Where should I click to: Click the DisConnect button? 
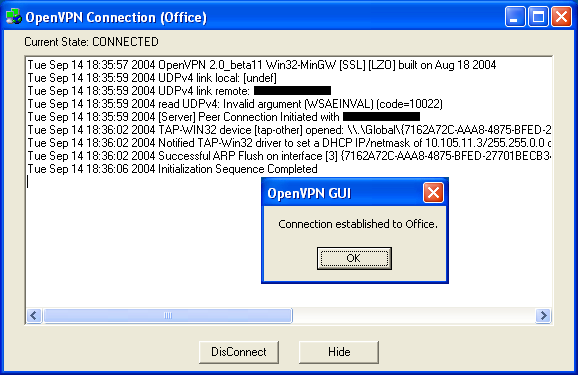[238, 352]
